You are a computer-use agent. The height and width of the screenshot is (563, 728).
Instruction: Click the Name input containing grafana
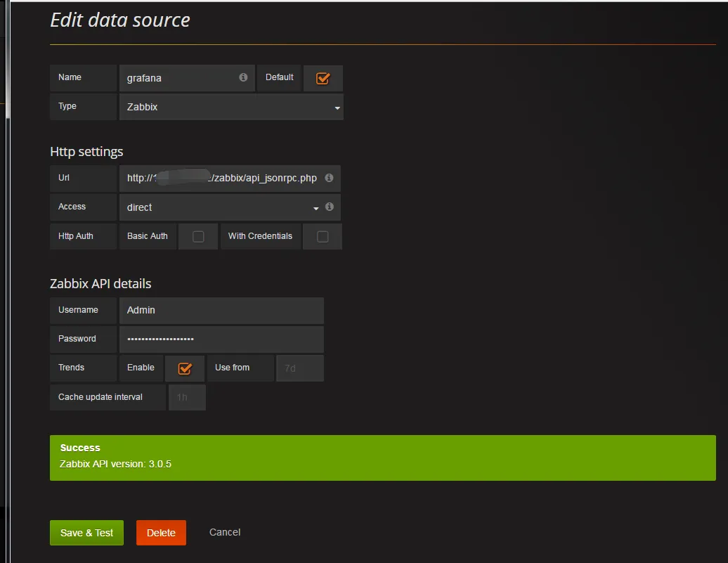click(187, 78)
